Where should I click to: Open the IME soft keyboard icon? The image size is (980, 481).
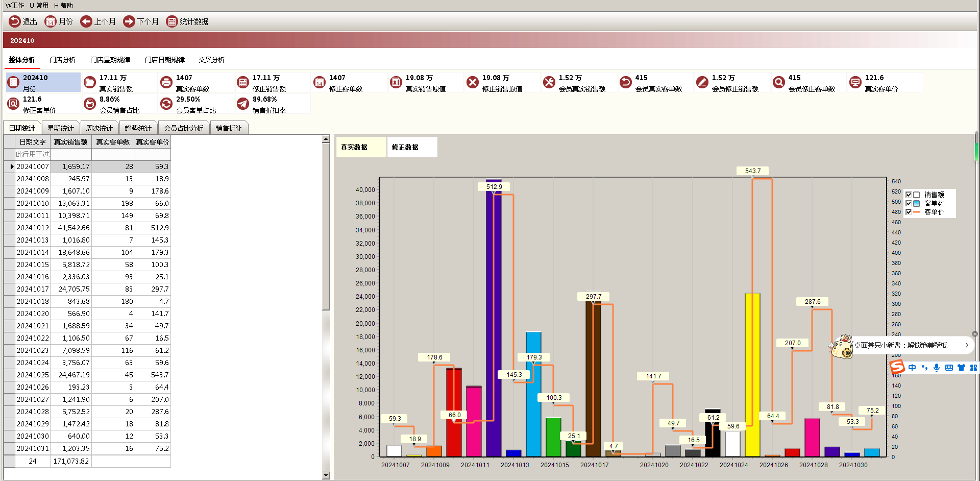coord(949,368)
